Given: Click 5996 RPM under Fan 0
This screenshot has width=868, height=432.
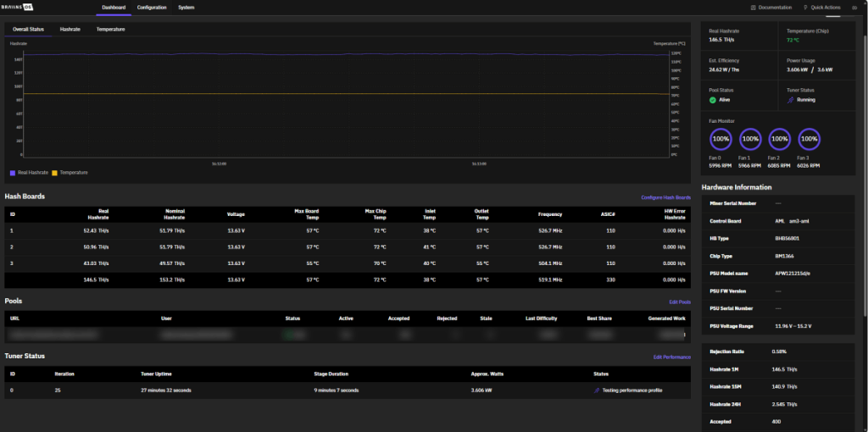Looking at the screenshot, I should [x=721, y=165].
